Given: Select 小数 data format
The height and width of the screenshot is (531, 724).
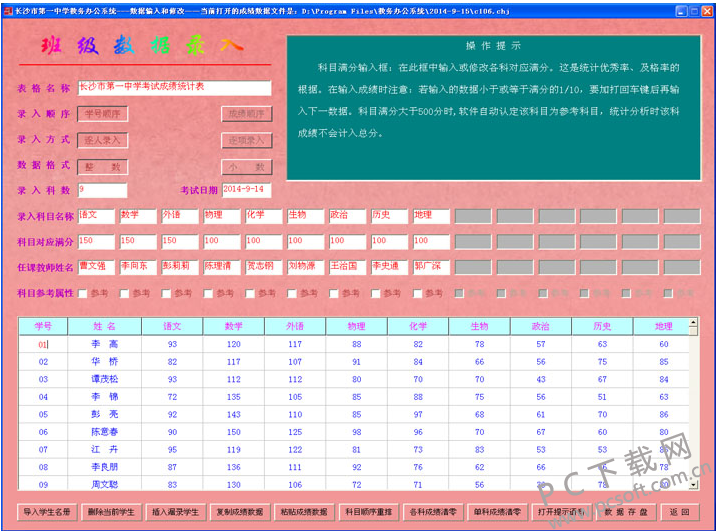Looking at the screenshot, I should [247, 167].
